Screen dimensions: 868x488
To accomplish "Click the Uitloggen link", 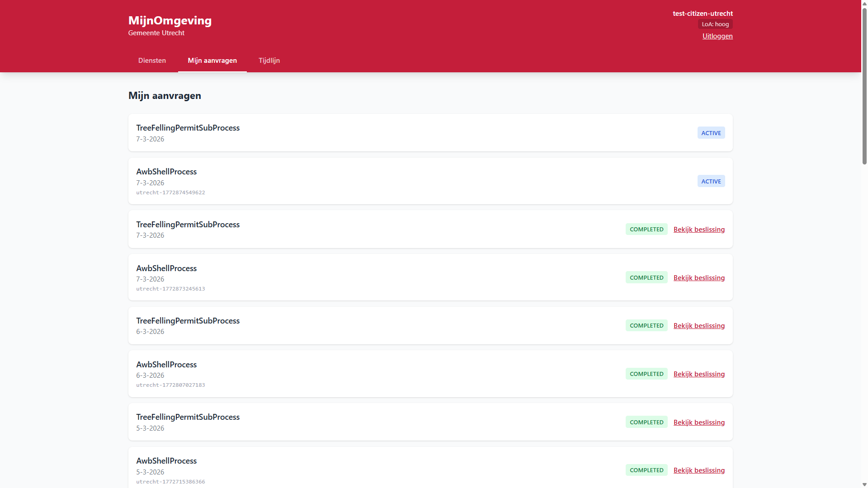I will 717,36.
